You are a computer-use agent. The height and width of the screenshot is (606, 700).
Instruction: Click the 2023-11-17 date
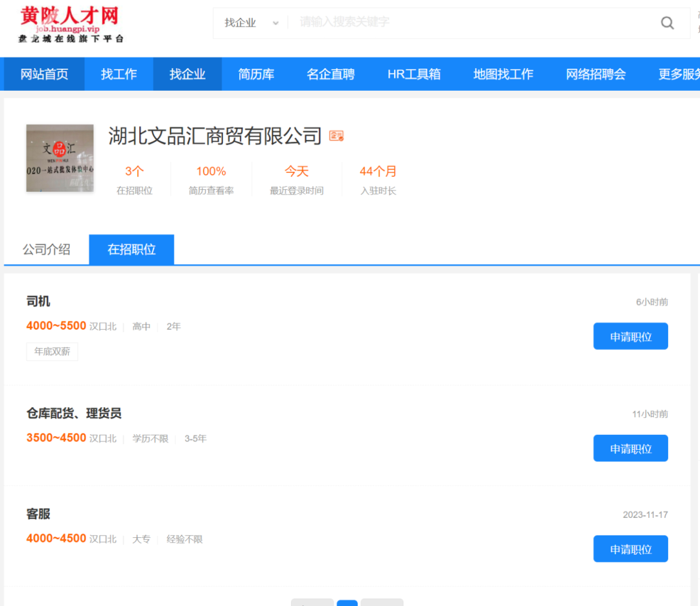point(646,515)
